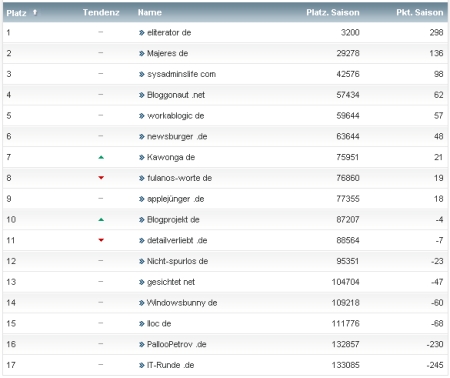
Task: Open the Blogprojekt de link
Action: [173, 220]
